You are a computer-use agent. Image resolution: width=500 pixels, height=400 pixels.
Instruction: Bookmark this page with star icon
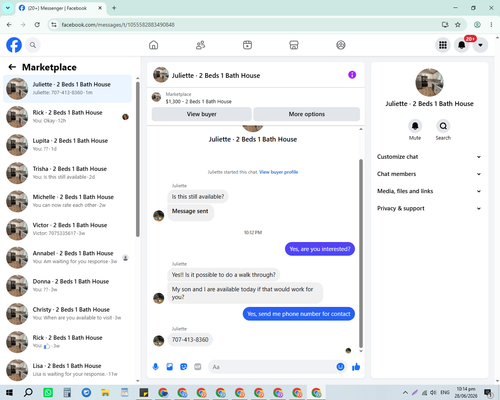[458, 25]
